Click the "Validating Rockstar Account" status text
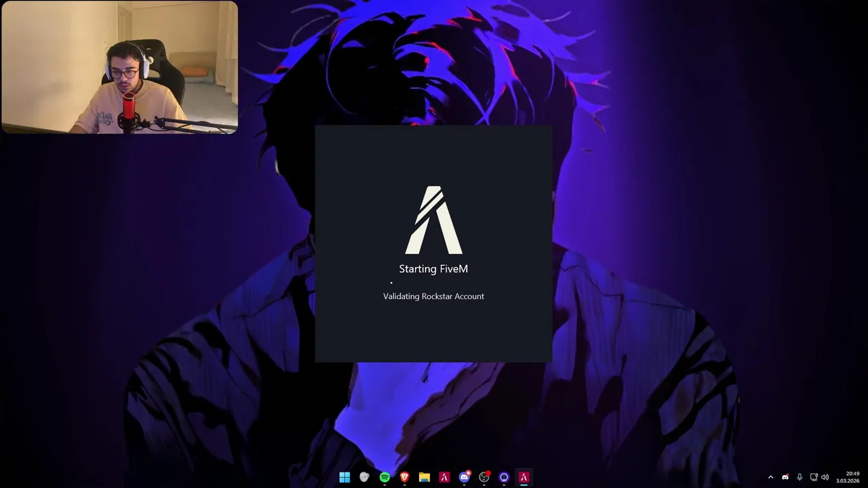Image resolution: width=868 pixels, height=488 pixels. point(433,296)
